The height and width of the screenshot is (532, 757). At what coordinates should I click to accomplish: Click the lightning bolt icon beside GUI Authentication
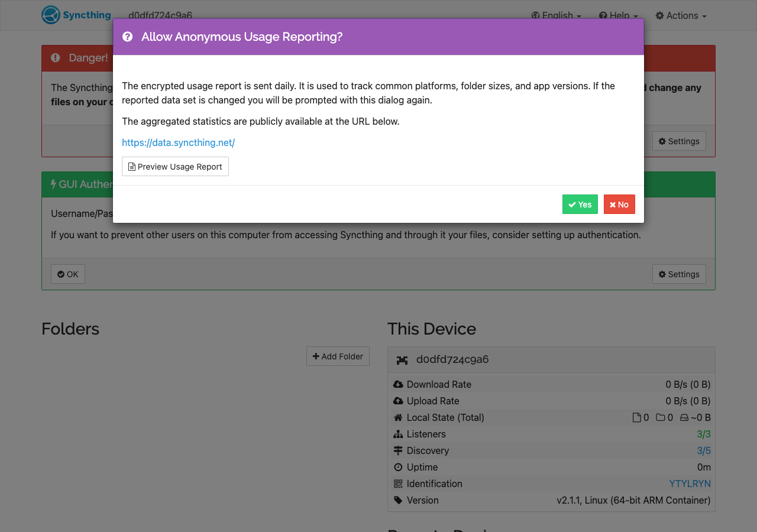coord(53,184)
